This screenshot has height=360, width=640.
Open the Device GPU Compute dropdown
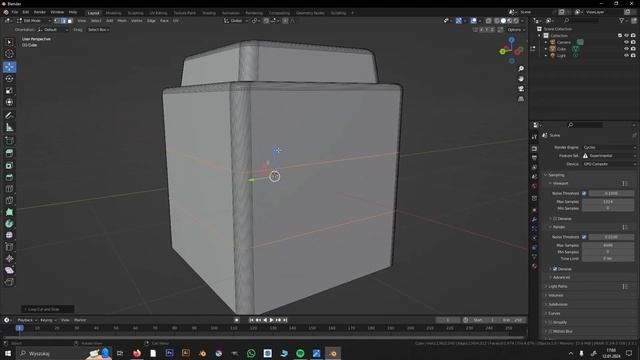[x=609, y=164]
